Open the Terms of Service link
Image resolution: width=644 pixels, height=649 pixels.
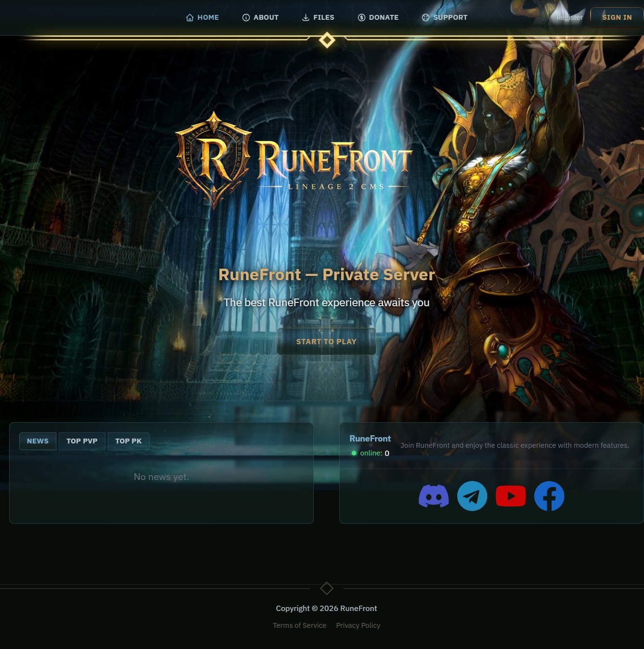point(299,625)
